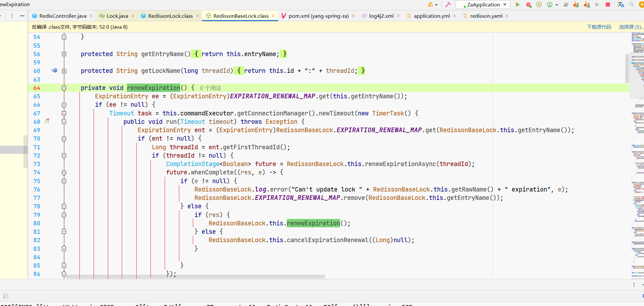The height and width of the screenshot is (306, 644).
Task: Collapse the whenComplete lambda on line 74
Action: tap(64, 173)
